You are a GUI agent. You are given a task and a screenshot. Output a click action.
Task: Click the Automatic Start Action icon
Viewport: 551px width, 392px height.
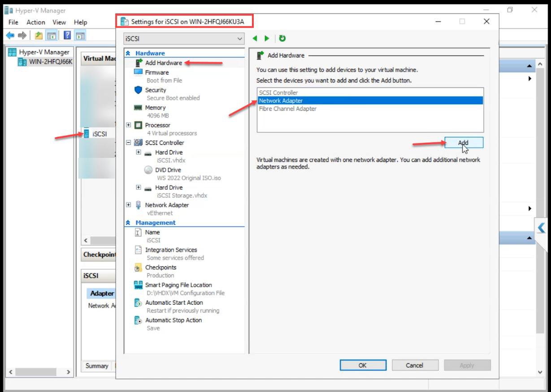pyautogui.click(x=138, y=303)
